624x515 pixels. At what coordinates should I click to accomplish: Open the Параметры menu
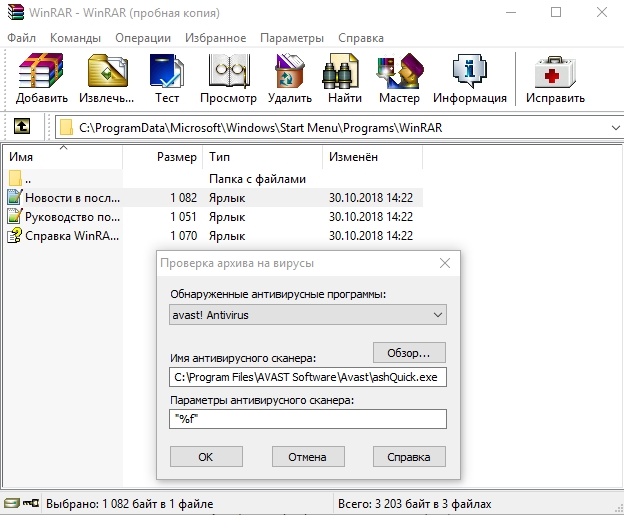pos(292,38)
